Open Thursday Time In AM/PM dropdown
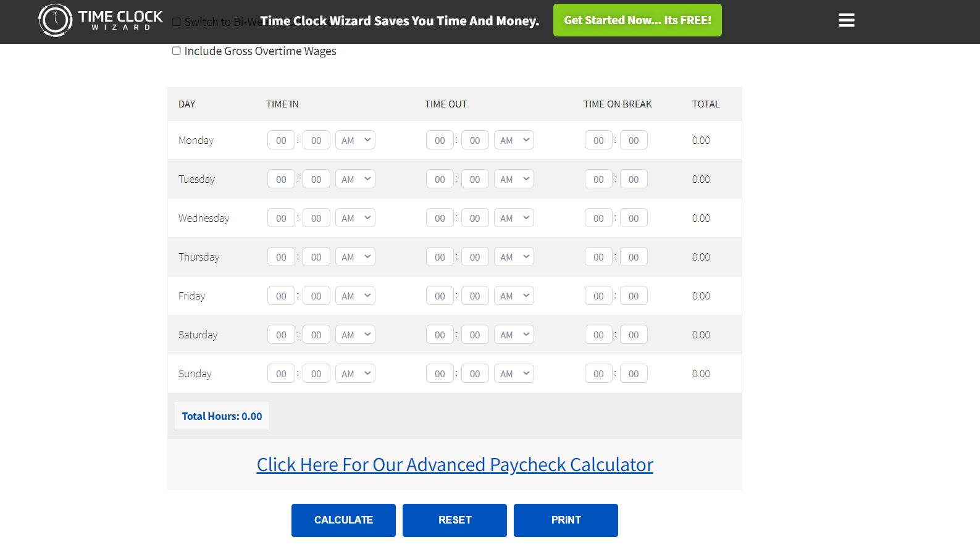Screen dimensions: 980x547 (x=355, y=257)
